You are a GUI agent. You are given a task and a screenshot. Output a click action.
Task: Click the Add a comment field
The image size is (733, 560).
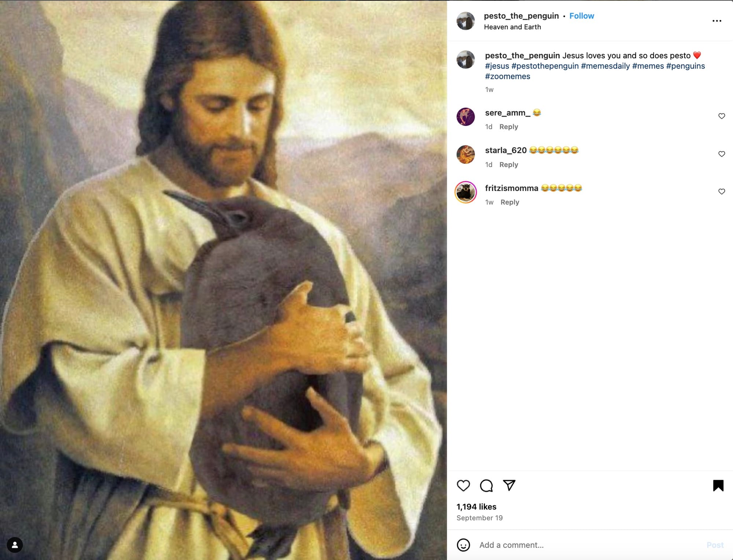click(586, 545)
